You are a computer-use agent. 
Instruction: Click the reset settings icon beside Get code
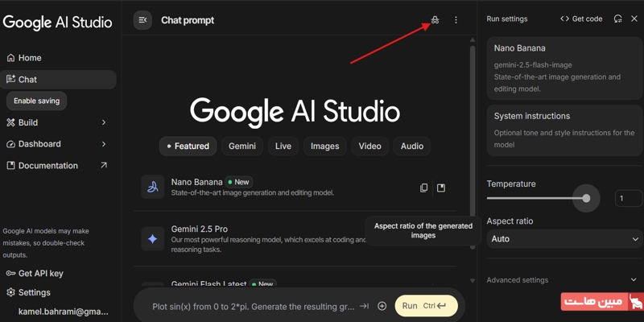pos(617,19)
